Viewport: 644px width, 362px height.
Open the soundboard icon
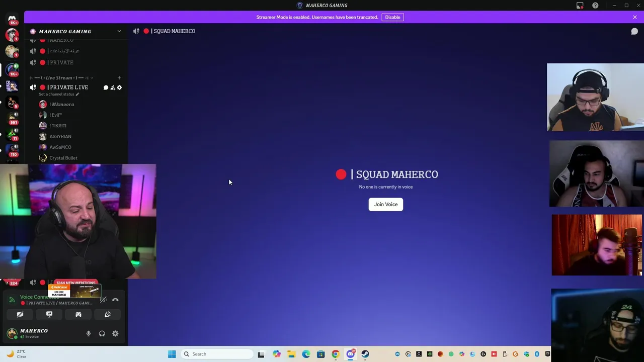(x=108, y=314)
